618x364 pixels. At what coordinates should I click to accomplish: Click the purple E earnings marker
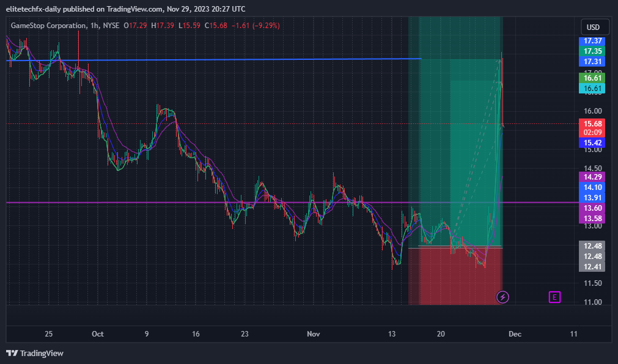click(554, 297)
